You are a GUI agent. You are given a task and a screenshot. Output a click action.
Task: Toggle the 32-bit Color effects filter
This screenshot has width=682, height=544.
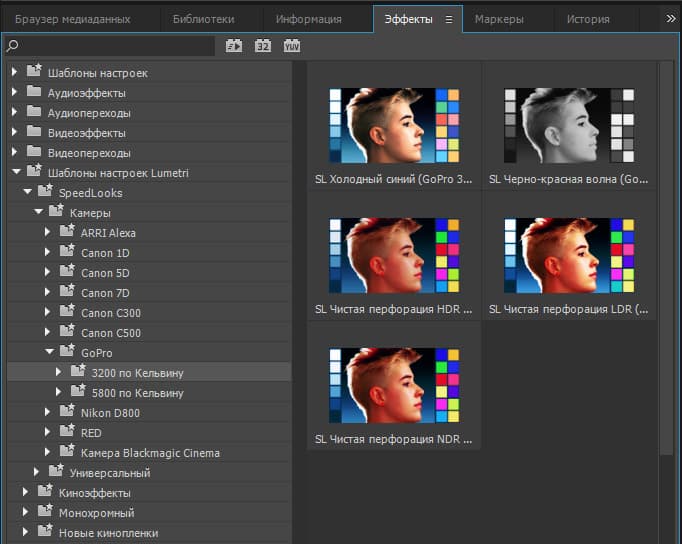[263, 45]
